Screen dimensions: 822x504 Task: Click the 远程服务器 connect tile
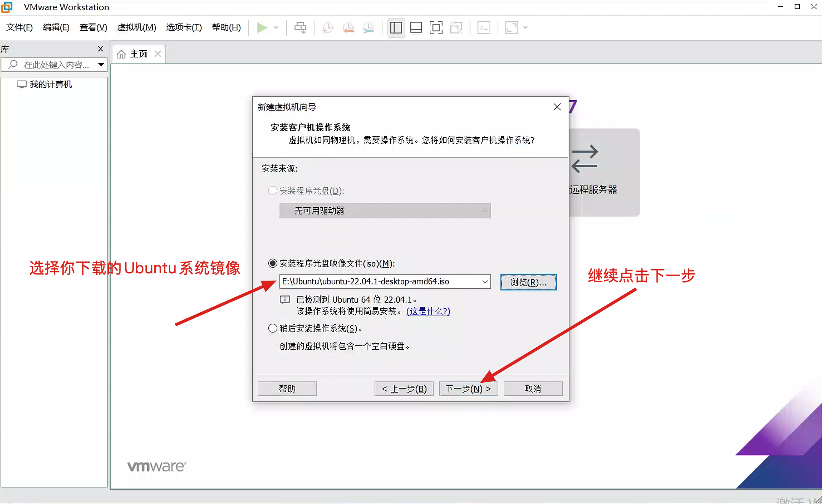point(604,172)
